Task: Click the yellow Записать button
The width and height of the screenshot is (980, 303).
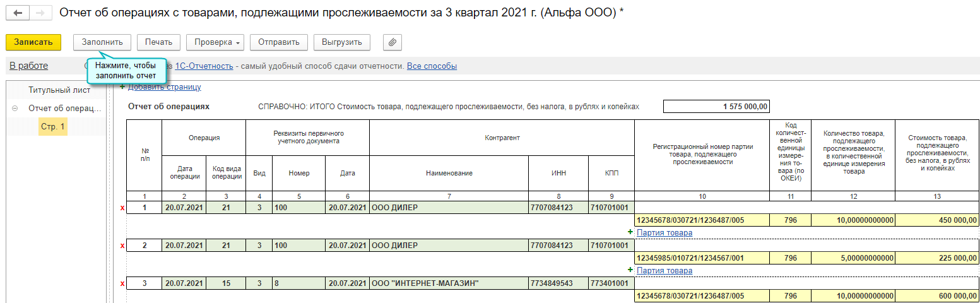Action: point(33,42)
